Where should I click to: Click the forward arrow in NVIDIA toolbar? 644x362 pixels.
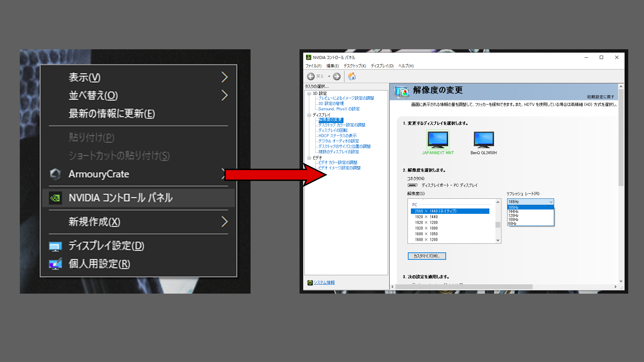coord(337,76)
